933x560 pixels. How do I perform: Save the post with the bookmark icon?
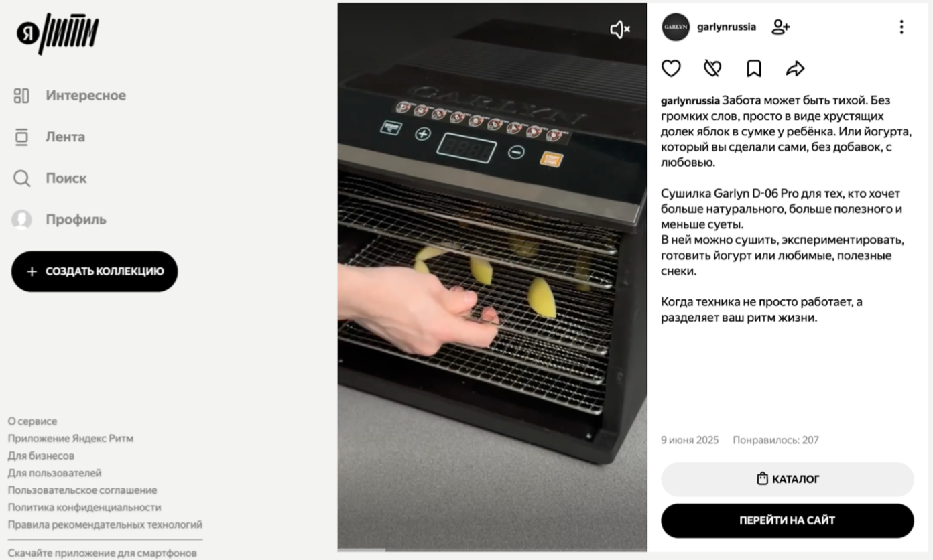click(x=754, y=68)
